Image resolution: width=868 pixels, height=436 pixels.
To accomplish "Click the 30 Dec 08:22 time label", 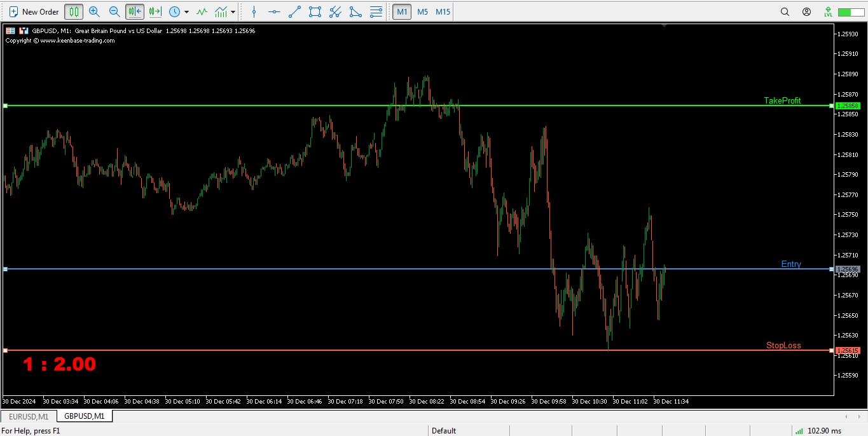I will [x=427, y=401].
